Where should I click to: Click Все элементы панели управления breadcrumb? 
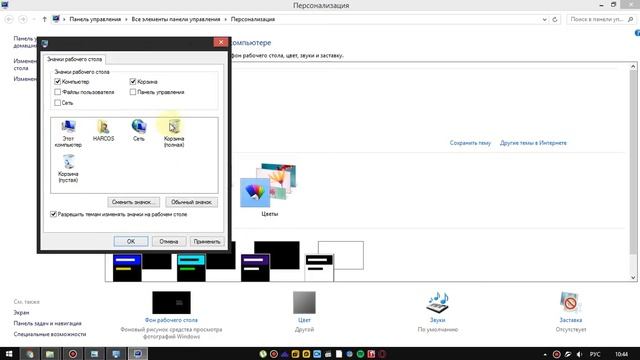tap(176, 19)
